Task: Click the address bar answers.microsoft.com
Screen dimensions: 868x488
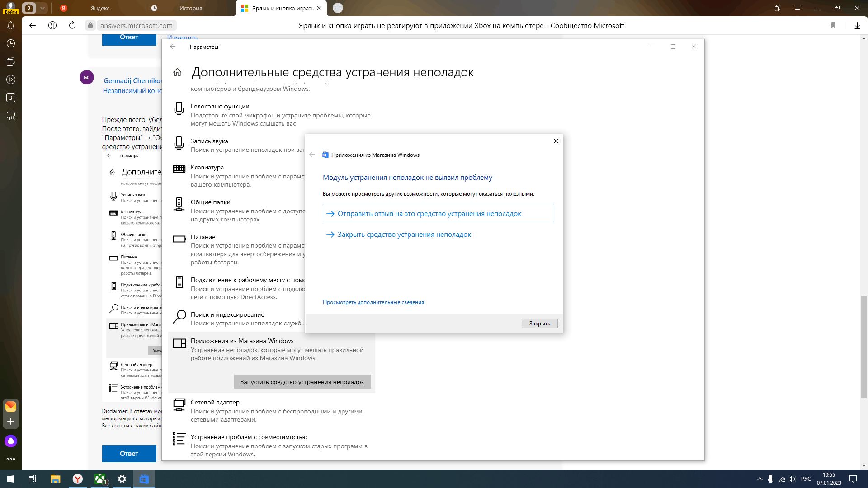Action: [x=136, y=25]
